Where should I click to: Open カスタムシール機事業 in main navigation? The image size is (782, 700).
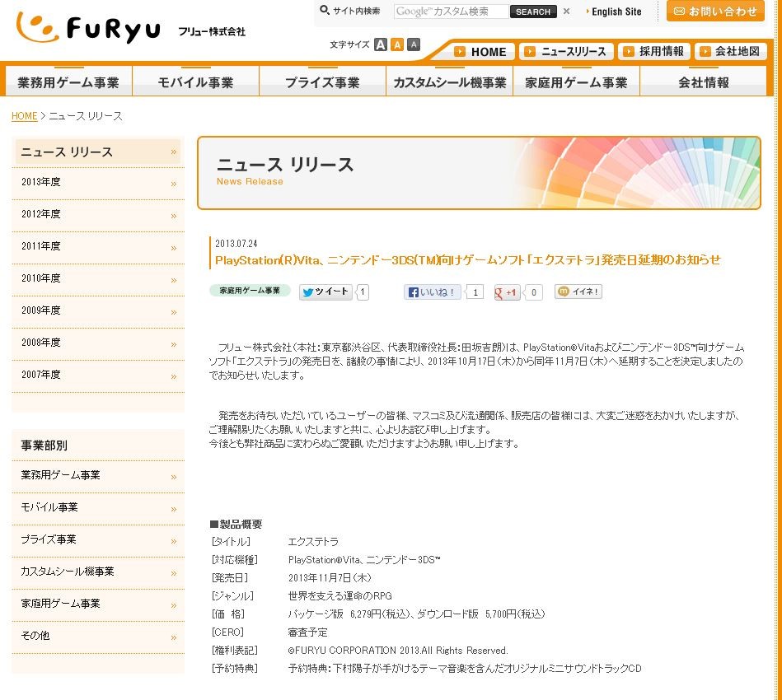pos(449,82)
